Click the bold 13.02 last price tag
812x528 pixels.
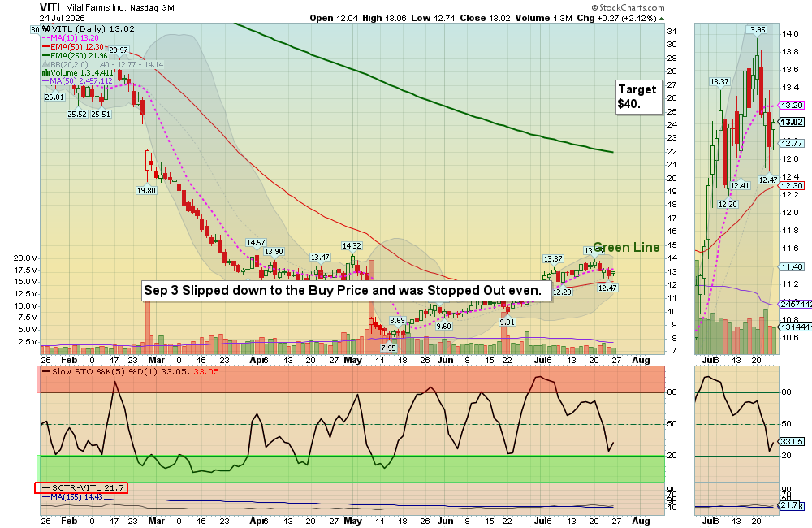coord(792,123)
